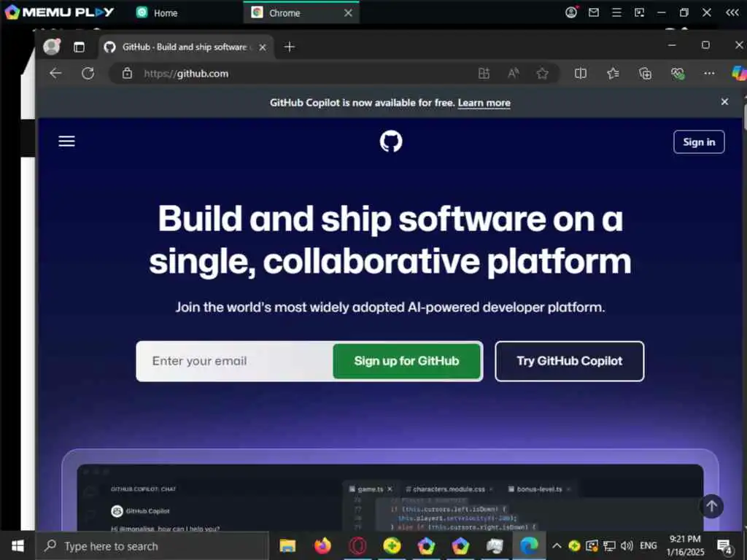Screen dimensions: 747x560
Task: Click Sign up for GitHub button
Action: tap(406, 361)
